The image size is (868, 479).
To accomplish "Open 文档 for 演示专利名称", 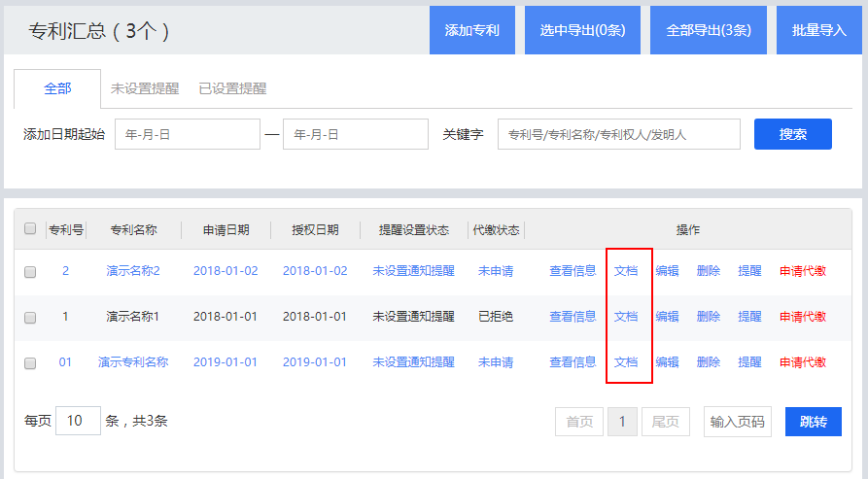I will pos(626,361).
